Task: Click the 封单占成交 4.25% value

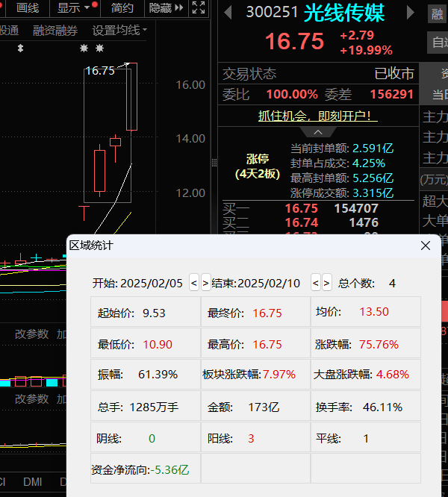Action: (368, 163)
